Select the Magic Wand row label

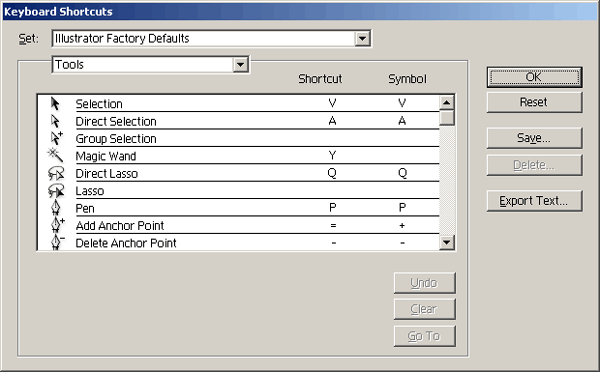point(106,157)
